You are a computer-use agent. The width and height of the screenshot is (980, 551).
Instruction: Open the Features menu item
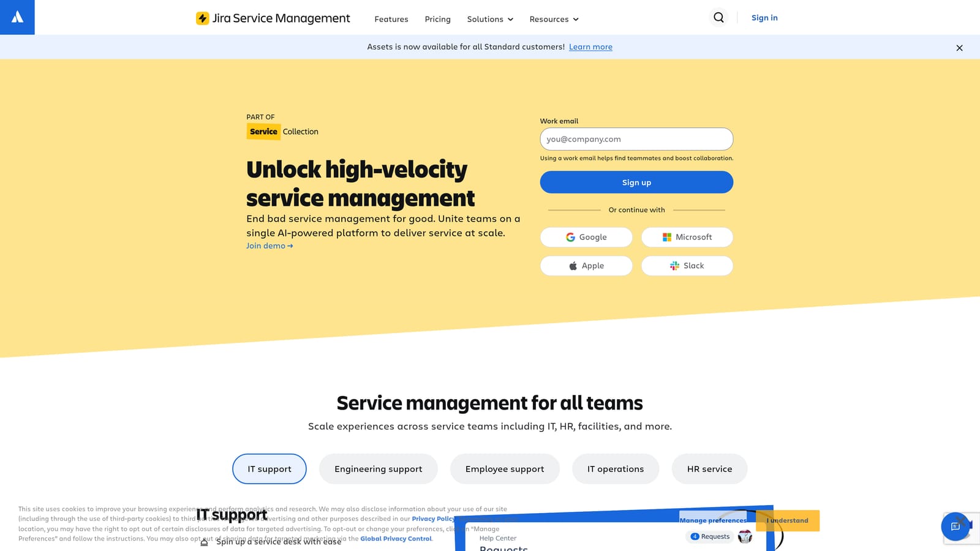pyautogui.click(x=391, y=19)
